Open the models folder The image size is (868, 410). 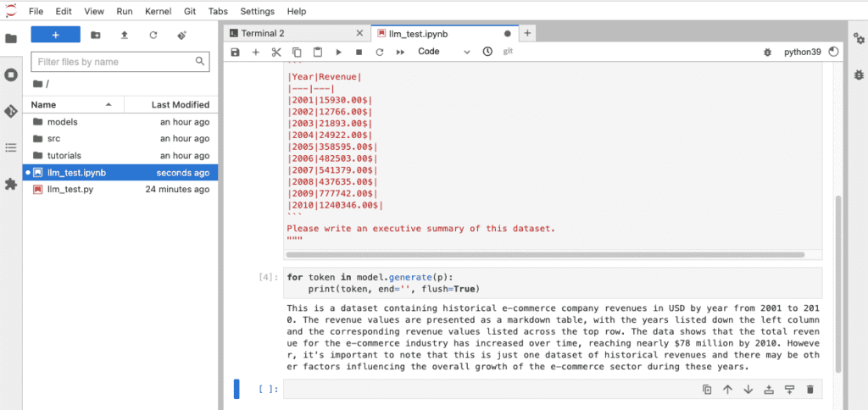click(x=120, y=122)
